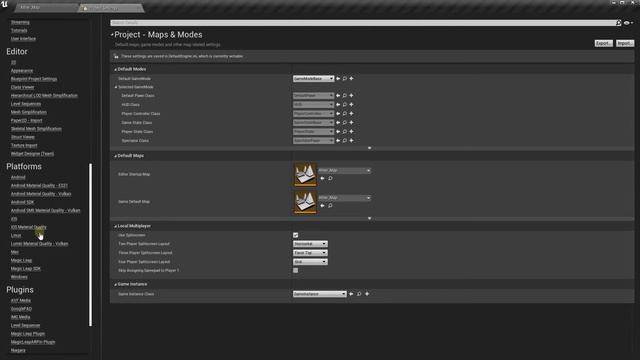Open Game Default Map dropdown

click(x=344, y=198)
